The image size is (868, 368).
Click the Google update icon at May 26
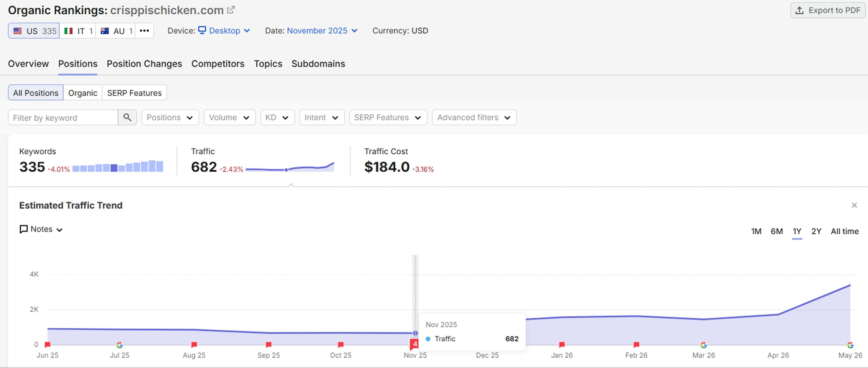[851, 345]
